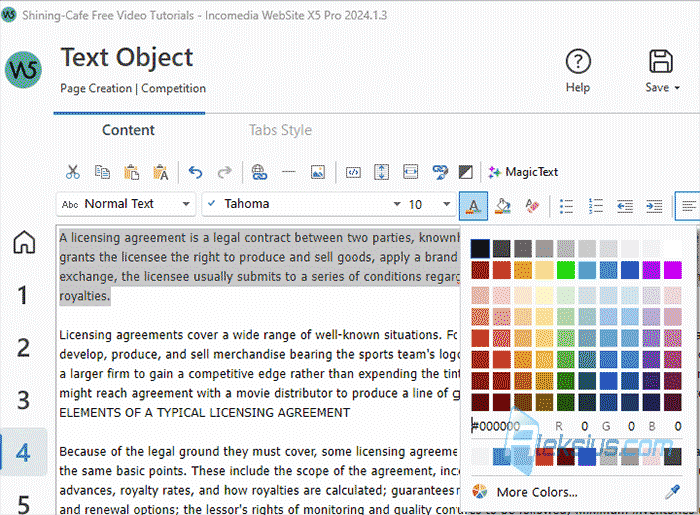
Task: Click the Copy icon in toolbar
Action: click(x=102, y=172)
